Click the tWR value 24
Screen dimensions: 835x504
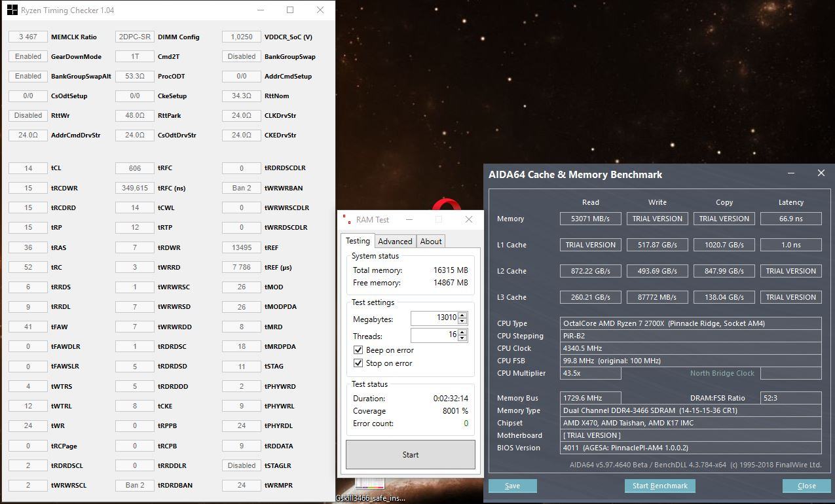(28, 425)
